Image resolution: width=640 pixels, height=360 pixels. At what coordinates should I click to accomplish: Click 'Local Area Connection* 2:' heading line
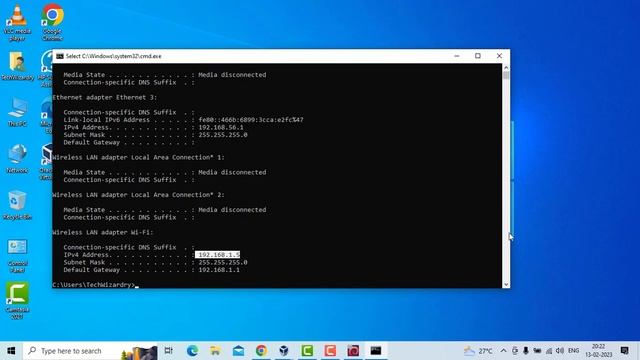point(139,195)
